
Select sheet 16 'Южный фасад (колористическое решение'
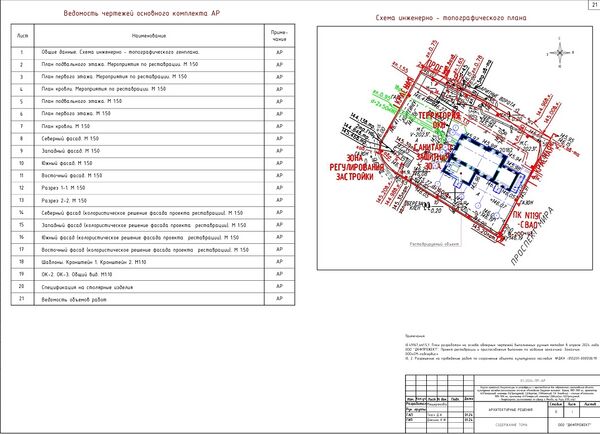tap(153, 237)
